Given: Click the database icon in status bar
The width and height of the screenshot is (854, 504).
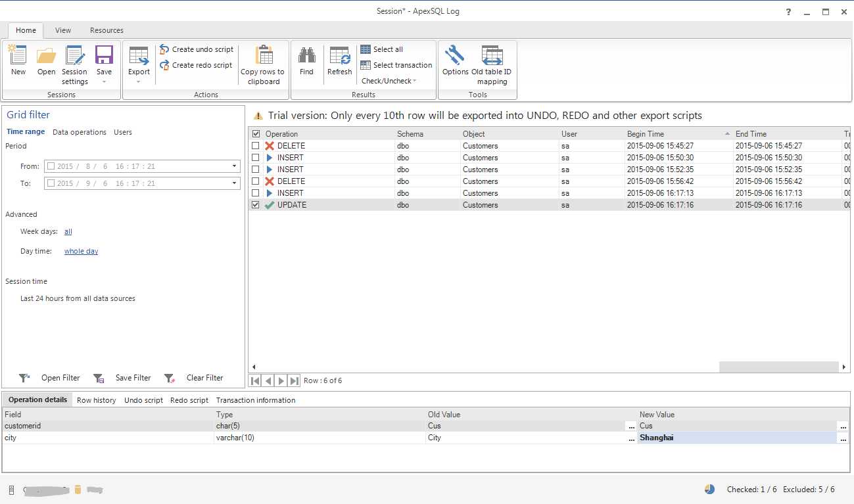Looking at the screenshot, I should (x=78, y=490).
